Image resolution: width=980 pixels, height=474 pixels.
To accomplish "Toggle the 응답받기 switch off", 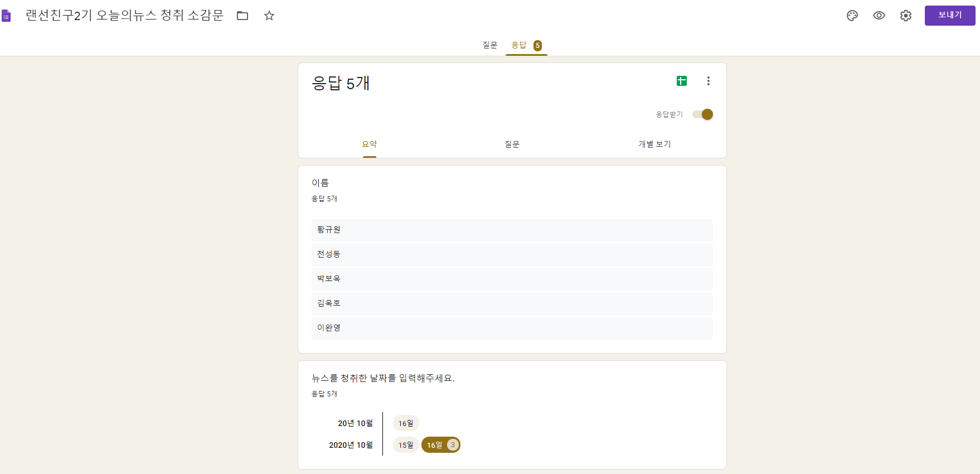I will click(x=703, y=114).
